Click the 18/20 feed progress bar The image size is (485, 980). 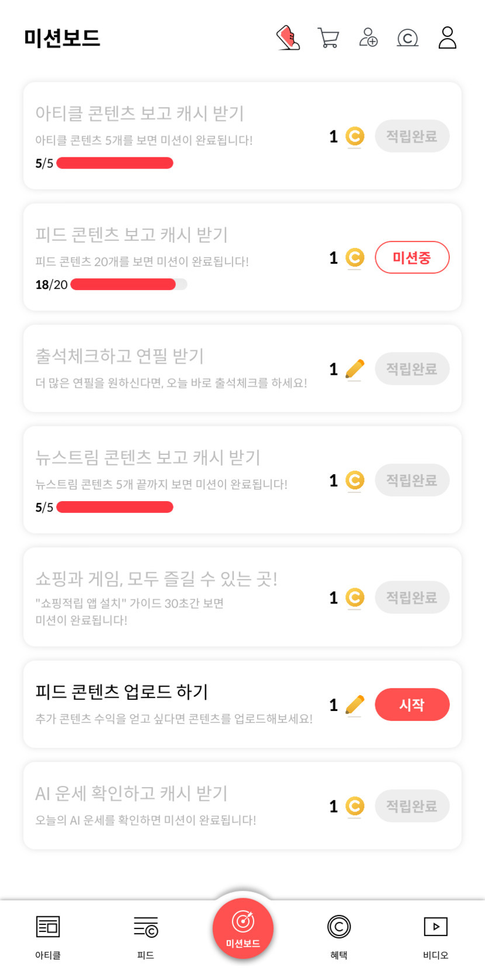pyautogui.click(x=129, y=285)
